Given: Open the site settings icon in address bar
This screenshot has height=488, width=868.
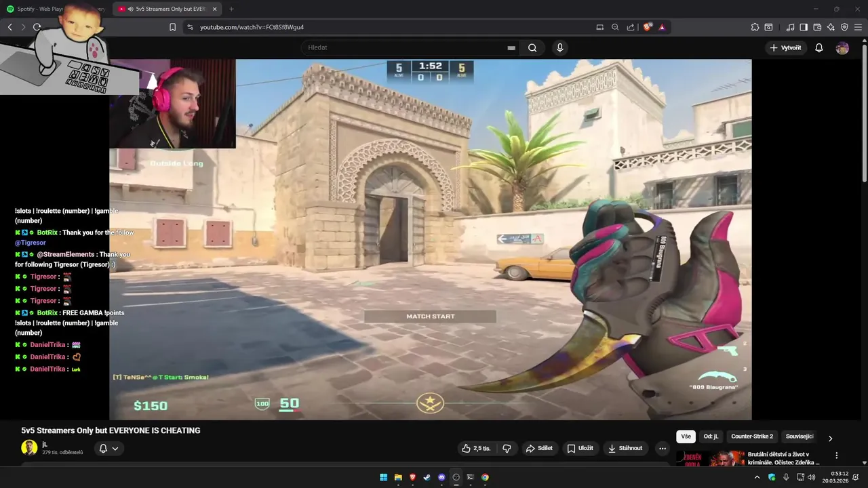Looking at the screenshot, I should (190, 27).
